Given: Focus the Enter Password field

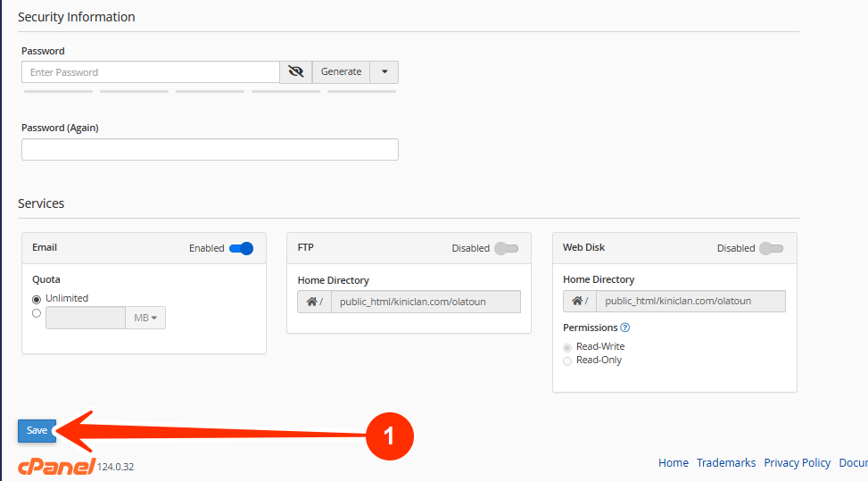Looking at the screenshot, I should [151, 72].
